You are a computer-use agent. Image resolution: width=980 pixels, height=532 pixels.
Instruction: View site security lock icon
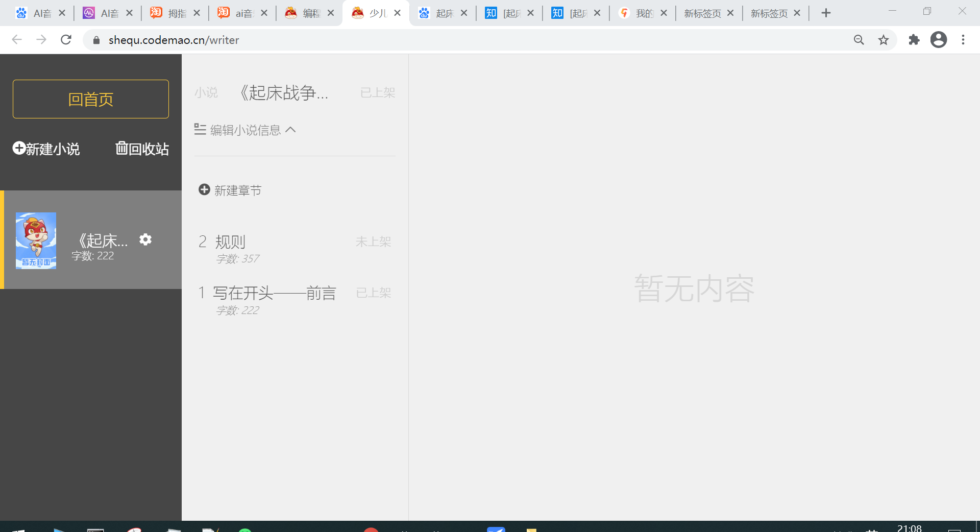(96, 40)
